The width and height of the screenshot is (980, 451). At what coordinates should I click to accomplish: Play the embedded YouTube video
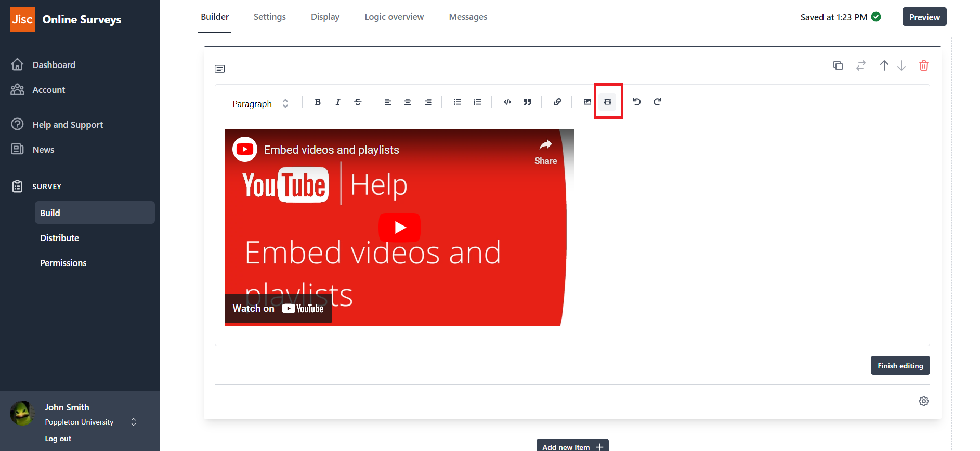(x=399, y=227)
